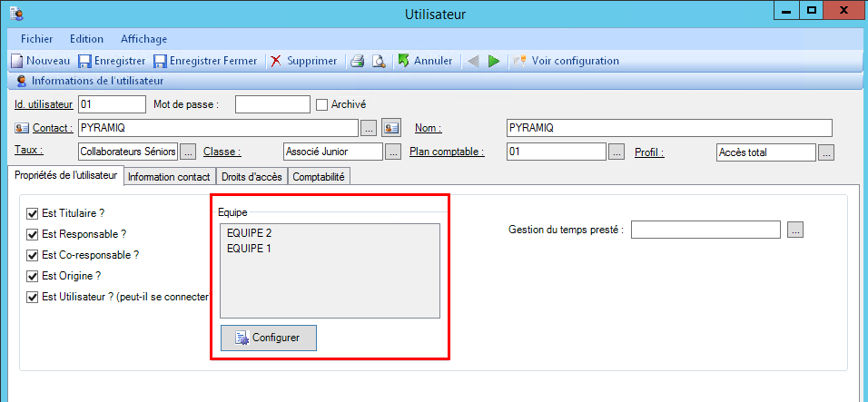This screenshot has width=868, height=402.
Task: Toggle the Est Co-responsable checkbox
Action: pyautogui.click(x=33, y=255)
